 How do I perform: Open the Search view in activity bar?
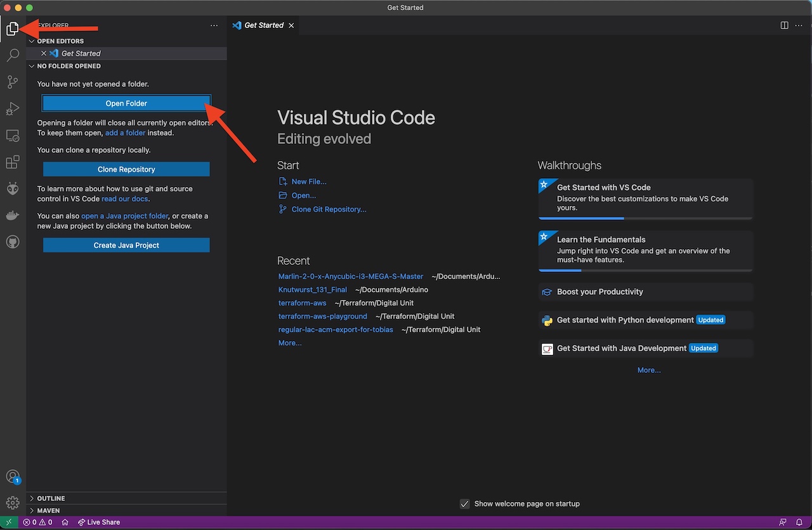[x=13, y=56]
